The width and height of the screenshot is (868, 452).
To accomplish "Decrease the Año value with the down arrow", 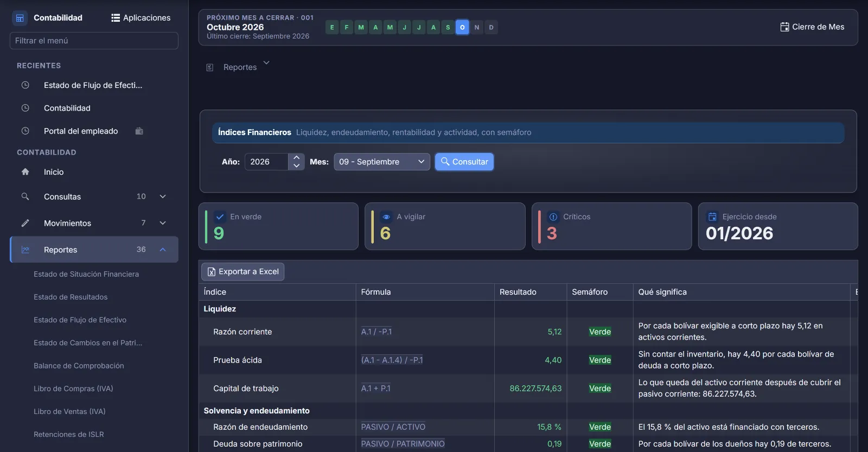I will [x=297, y=165].
